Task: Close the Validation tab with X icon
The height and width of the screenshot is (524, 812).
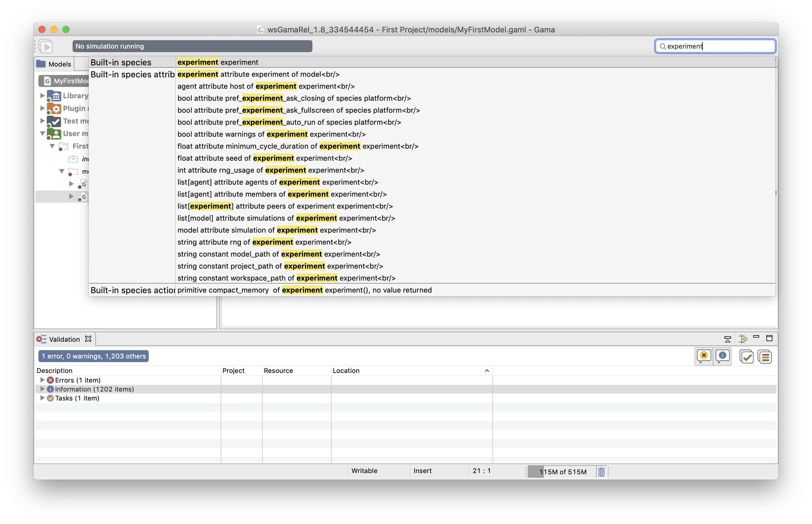Action: tap(88, 339)
